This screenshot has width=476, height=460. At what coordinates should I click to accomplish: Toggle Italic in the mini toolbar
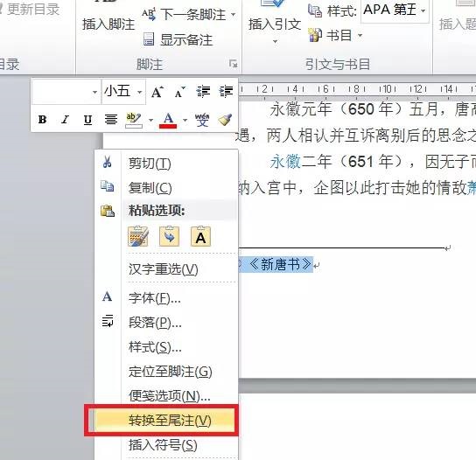(x=65, y=120)
